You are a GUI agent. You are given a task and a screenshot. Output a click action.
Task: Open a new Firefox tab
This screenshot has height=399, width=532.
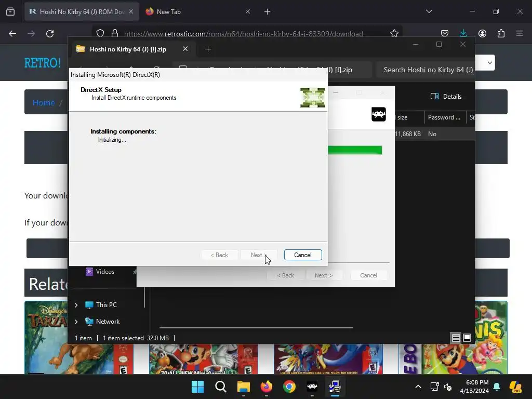click(x=268, y=12)
